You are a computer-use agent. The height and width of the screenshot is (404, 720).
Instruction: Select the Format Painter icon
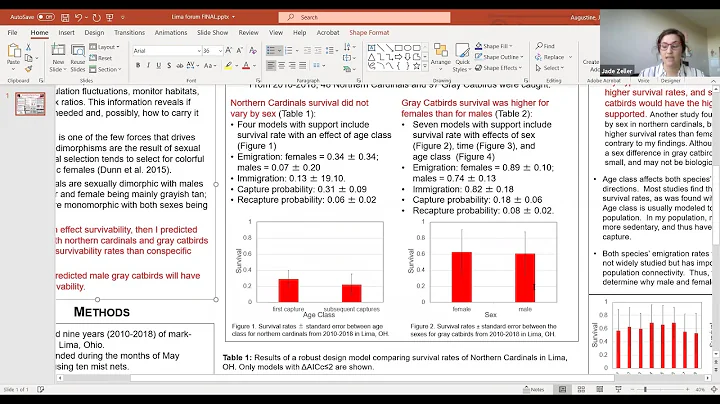(x=28, y=69)
